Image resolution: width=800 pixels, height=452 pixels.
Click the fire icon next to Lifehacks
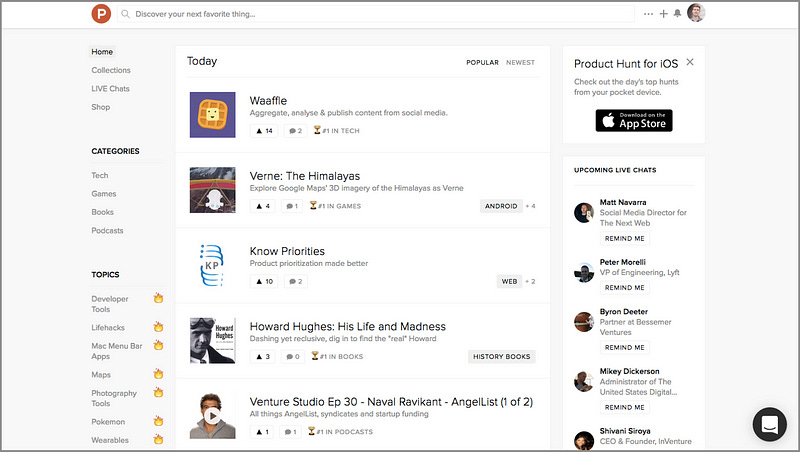pyautogui.click(x=159, y=327)
